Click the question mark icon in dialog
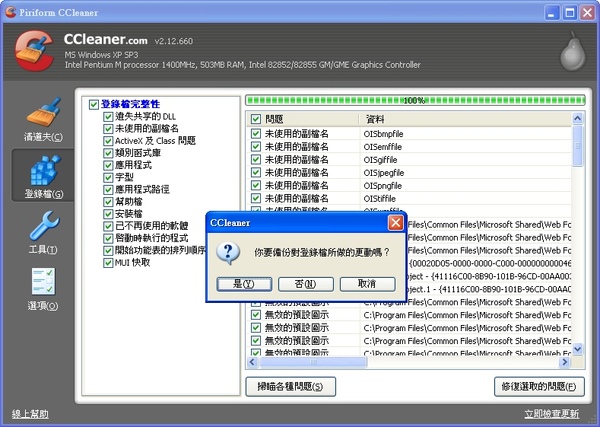This screenshot has height=427, width=600. [228, 253]
